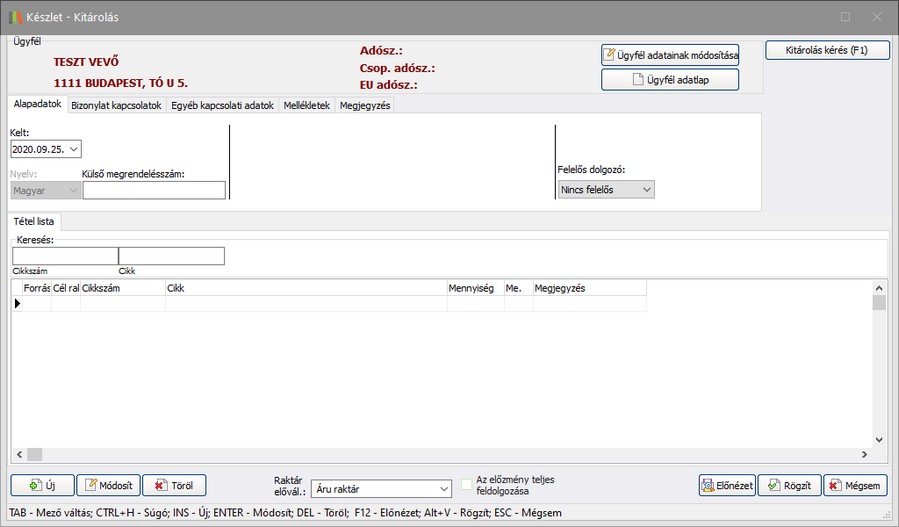Open the Ügyfél adatlap sheet
The height and width of the screenshot is (527, 899).
click(x=670, y=80)
